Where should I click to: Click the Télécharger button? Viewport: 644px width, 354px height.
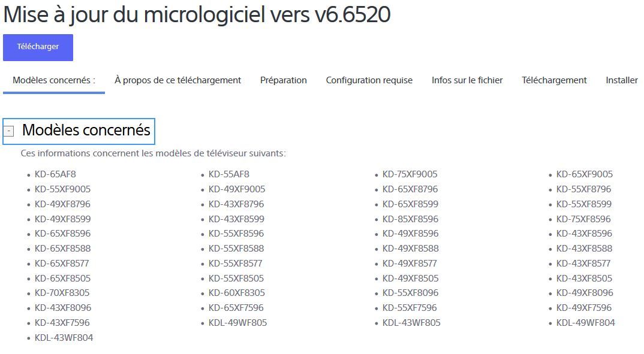(x=38, y=47)
